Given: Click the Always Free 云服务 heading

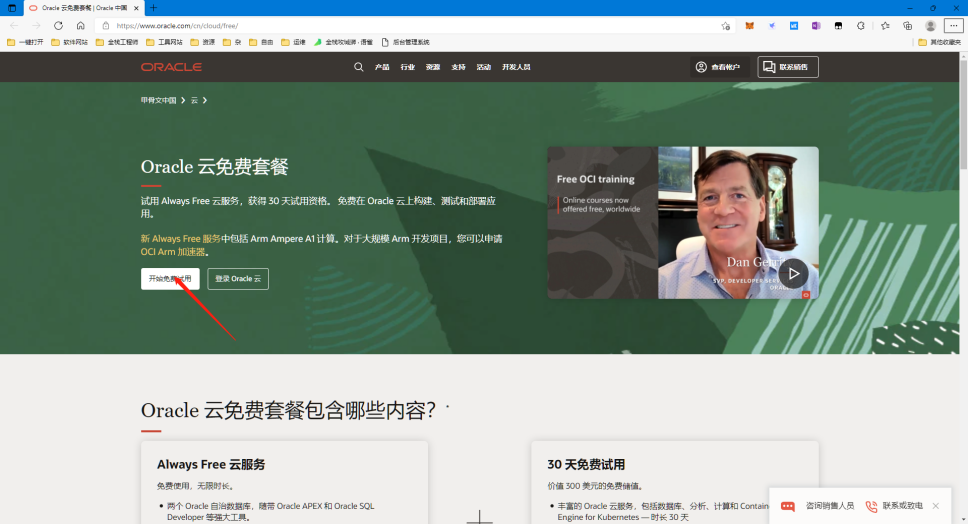Looking at the screenshot, I should coord(211,464).
